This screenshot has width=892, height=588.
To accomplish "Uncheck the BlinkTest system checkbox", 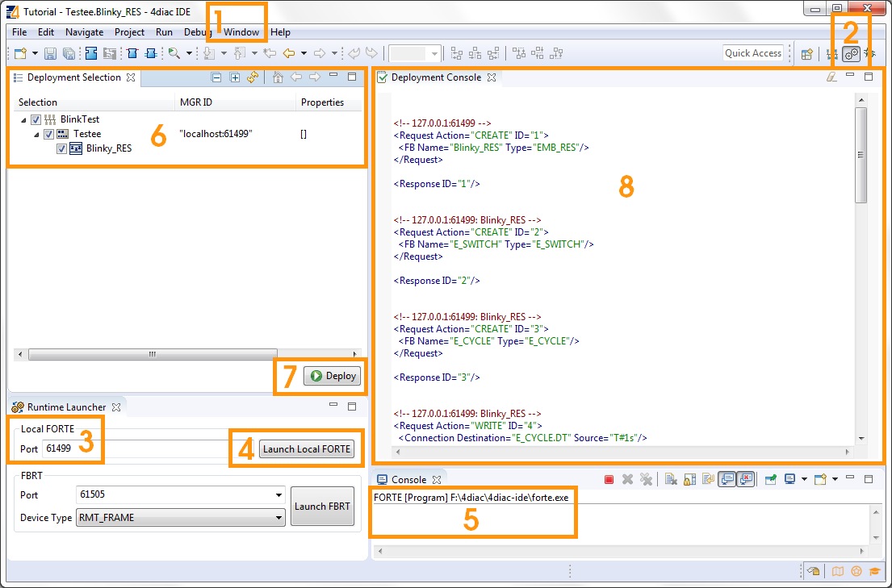I will tap(36, 119).
